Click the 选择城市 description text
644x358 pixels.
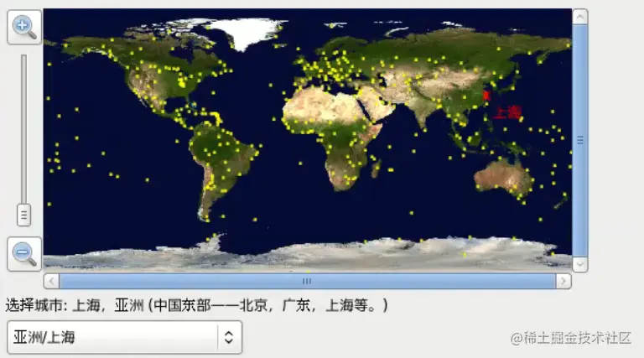click(x=196, y=305)
